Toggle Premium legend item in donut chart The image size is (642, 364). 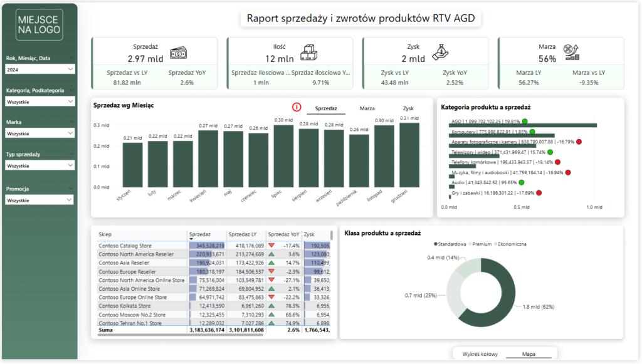(481, 243)
